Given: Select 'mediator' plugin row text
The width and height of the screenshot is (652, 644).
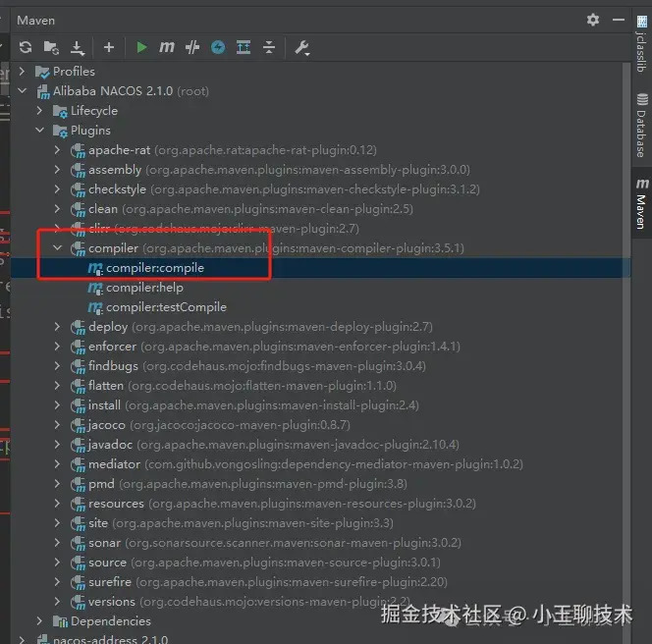Looking at the screenshot, I should click(305, 464).
